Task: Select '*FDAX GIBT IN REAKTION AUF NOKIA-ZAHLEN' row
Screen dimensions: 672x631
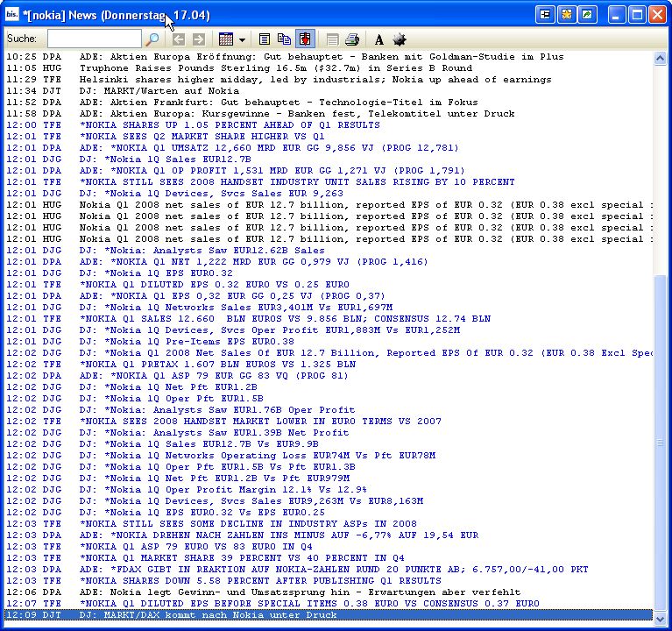Action: [x=329, y=570]
